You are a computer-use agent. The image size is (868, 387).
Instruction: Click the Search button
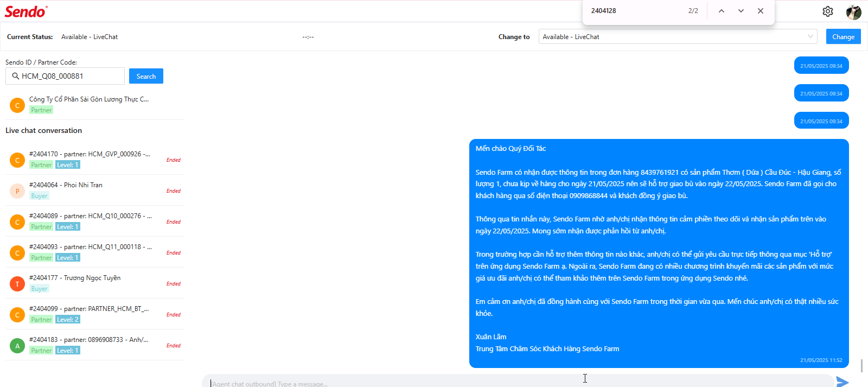click(146, 76)
